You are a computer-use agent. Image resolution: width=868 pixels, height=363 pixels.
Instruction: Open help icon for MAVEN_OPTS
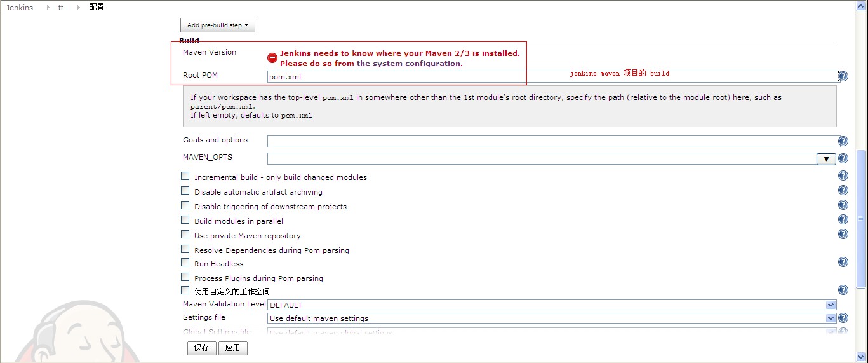click(843, 159)
